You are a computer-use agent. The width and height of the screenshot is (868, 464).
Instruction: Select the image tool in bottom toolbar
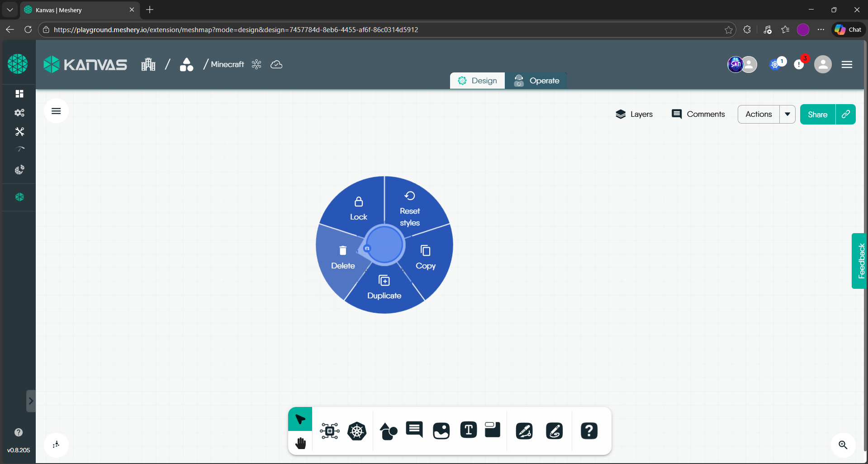[x=441, y=431]
